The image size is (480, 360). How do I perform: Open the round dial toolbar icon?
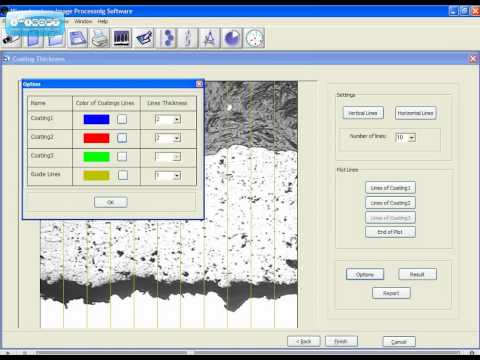pos(254,38)
